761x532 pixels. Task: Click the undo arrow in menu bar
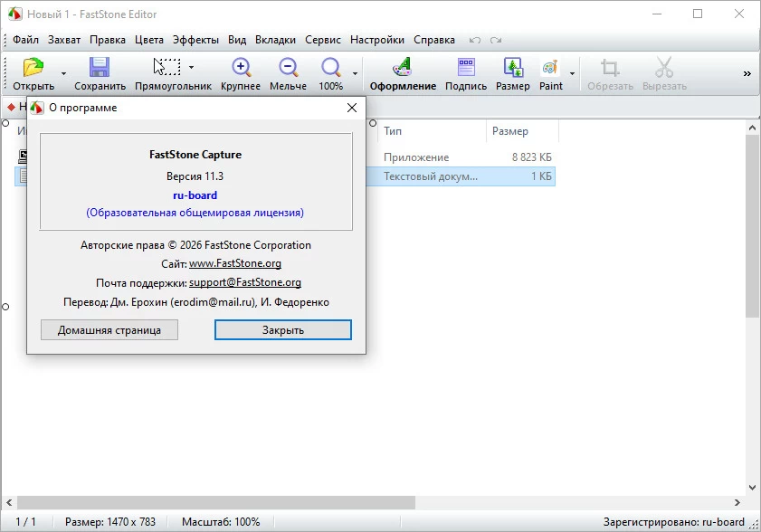(x=475, y=41)
